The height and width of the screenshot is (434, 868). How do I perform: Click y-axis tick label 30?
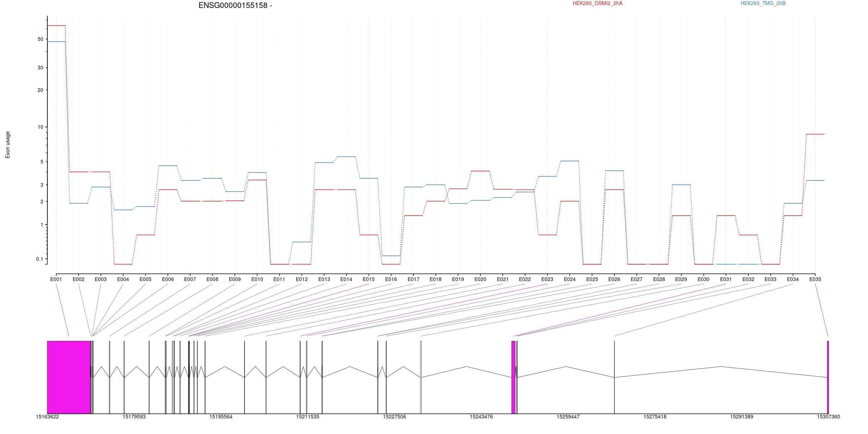click(x=40, y=68)
